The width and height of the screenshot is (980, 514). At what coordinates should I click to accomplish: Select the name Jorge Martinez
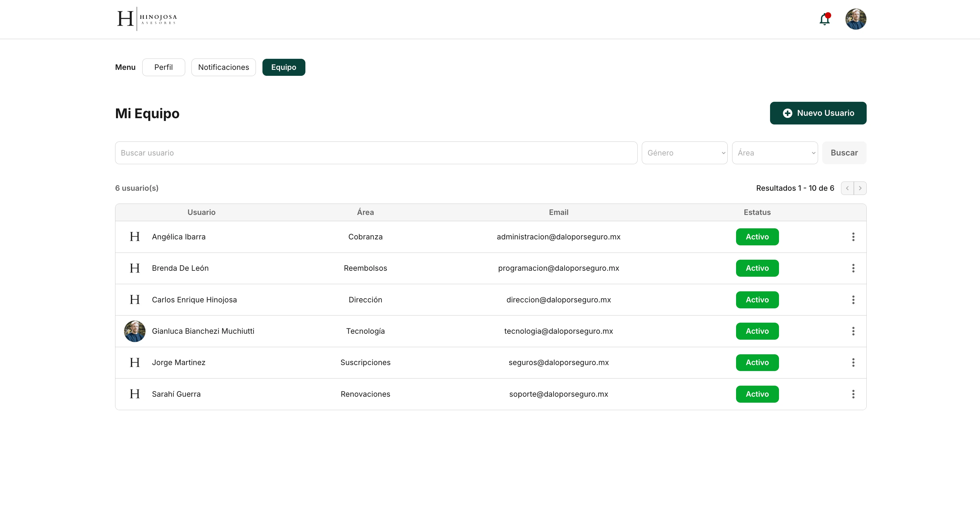178,362
